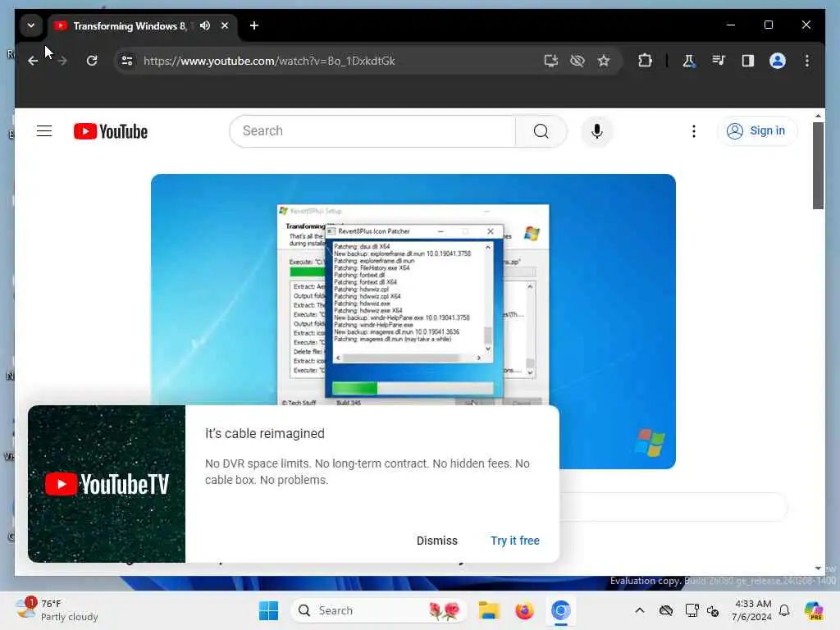840x630 pixels.
Task: Dismiss the YouTube TV promotion
Action: [x=437, y=541]
